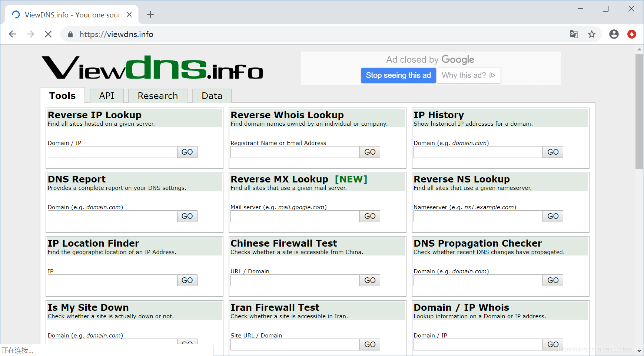Click the page vertical scrollbar thumb
Screen dimensions: 644x356
pyautogui.click(x=639, y=111)
